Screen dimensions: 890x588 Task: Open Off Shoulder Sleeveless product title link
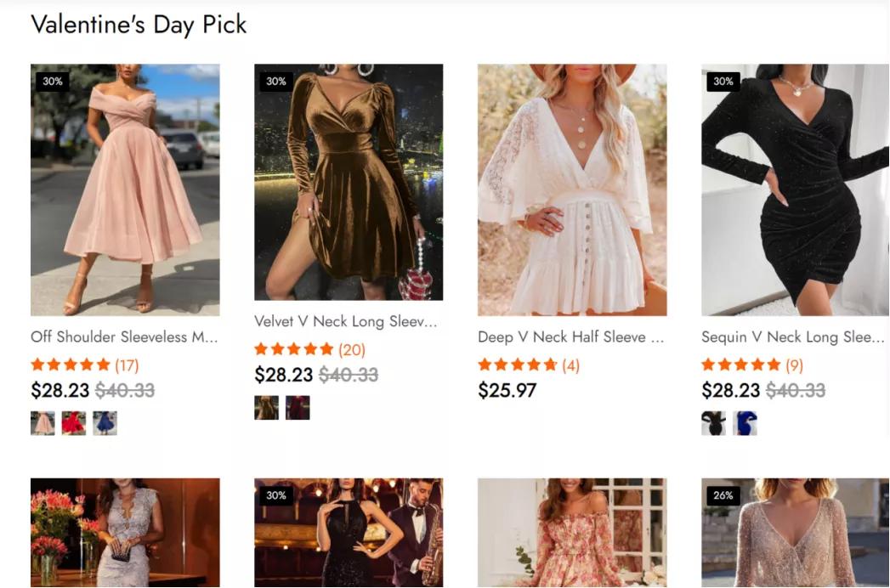pos(124,337)
